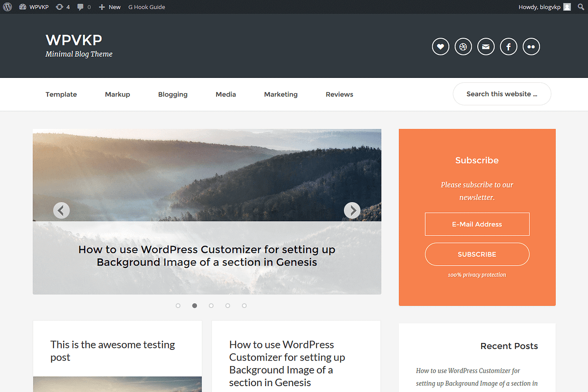Click the testing post featured image
Screen dimensions: 588x392
click(x=118, y=384)
